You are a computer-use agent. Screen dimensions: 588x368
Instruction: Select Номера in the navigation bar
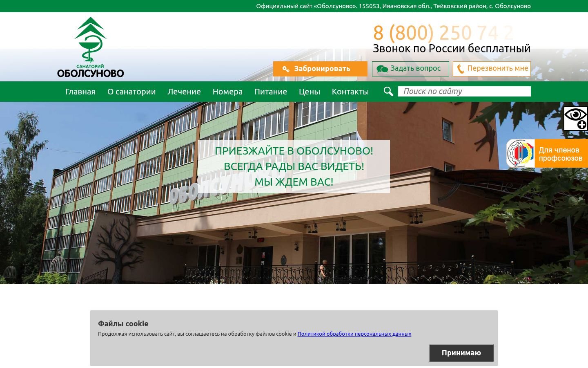click(x=227, y=92)
